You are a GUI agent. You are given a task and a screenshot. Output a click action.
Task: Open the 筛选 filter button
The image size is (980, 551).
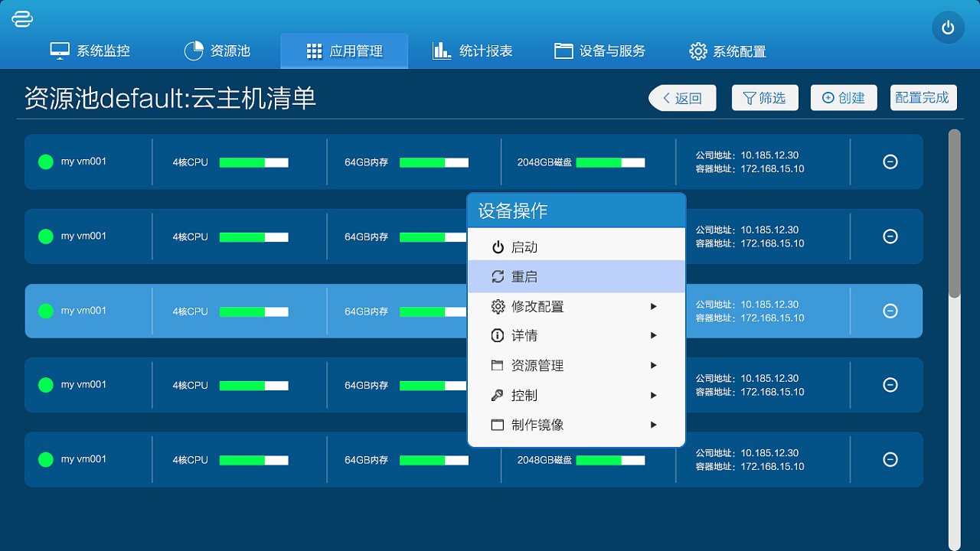pos(765,98)
